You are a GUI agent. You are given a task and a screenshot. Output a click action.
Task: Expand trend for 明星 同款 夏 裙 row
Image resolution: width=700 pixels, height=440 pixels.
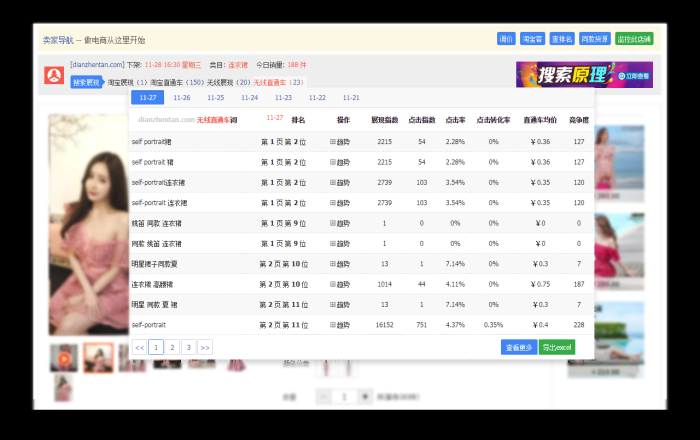coord(340,305)
